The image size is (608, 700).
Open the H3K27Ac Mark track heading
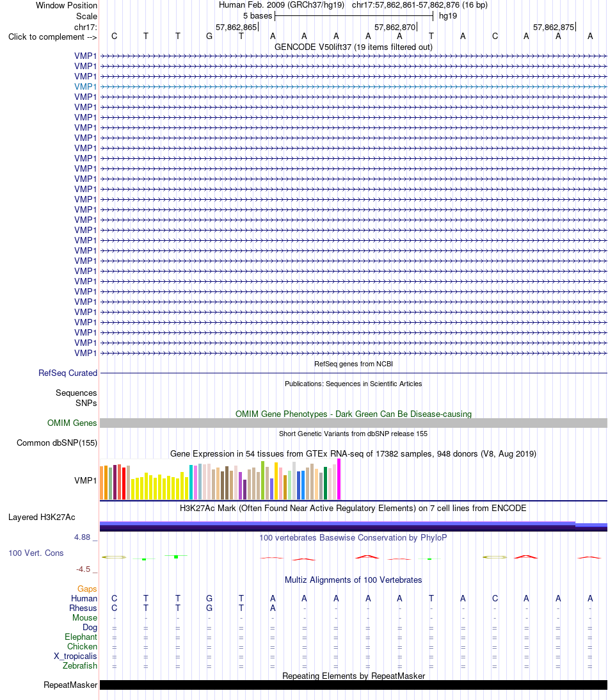tap(353, 508)
